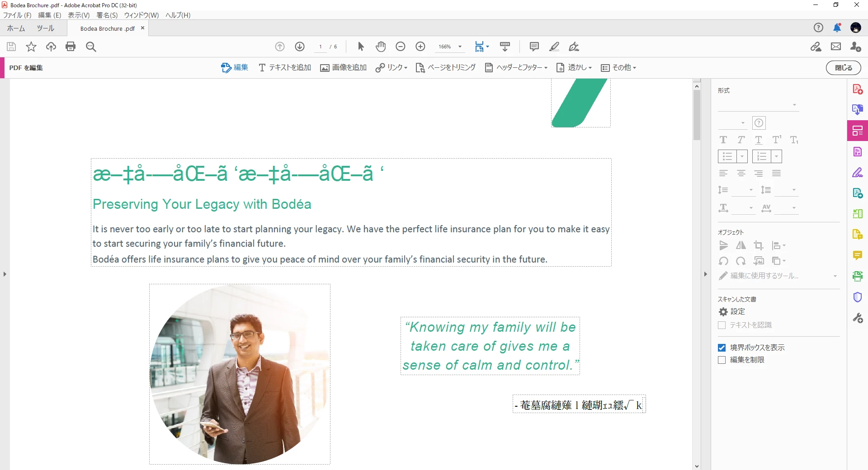This screenshot has width=868, height=470.
Task: Select the highlighter pen tool
Action: pos(554,47)
